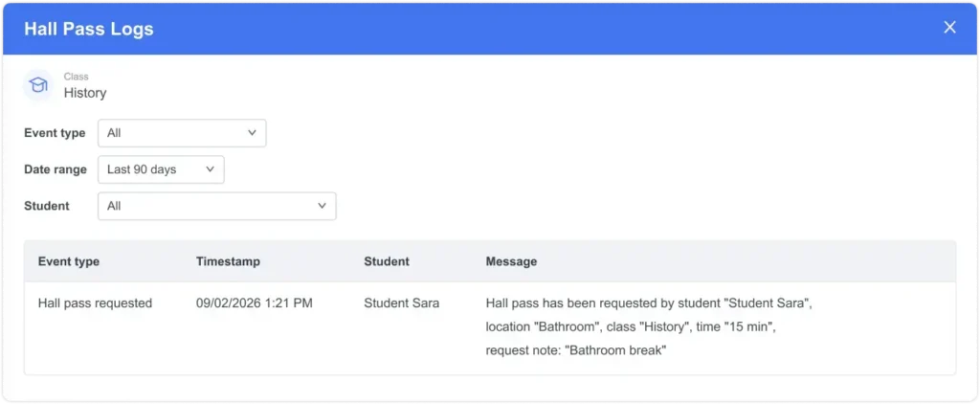Click the Timestamp column header
The width and height of the screenshot is (980, 404).
click(x=228, y=261)
